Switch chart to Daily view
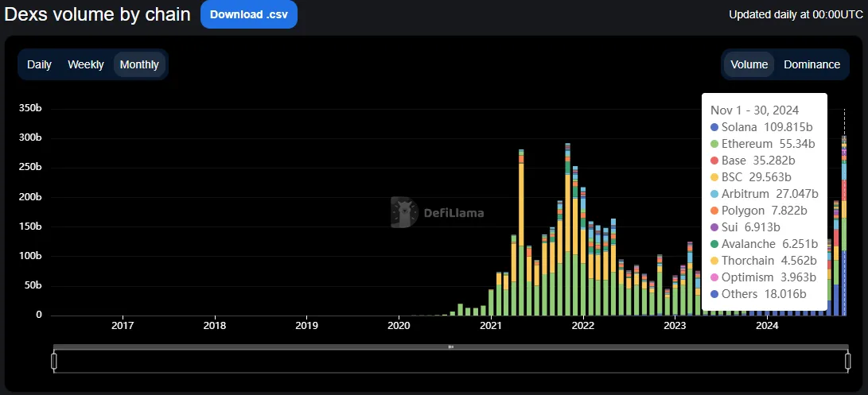 [39, 64]
